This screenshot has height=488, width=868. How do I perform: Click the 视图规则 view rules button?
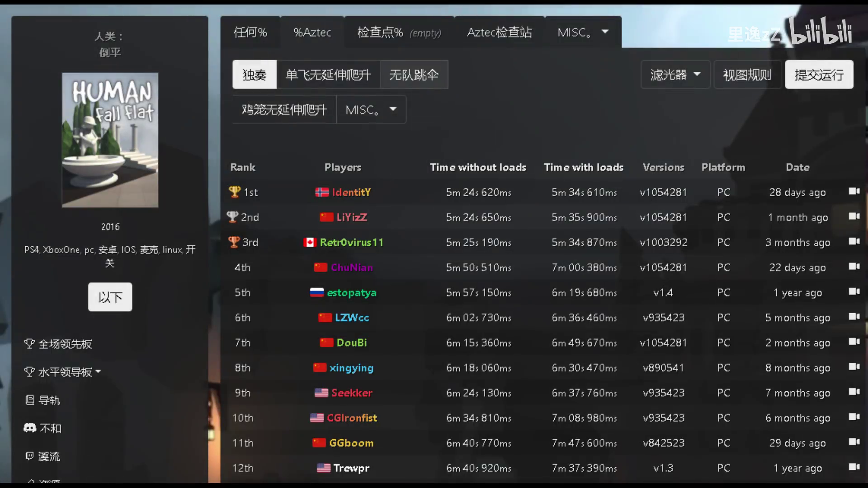pos(747,75)
